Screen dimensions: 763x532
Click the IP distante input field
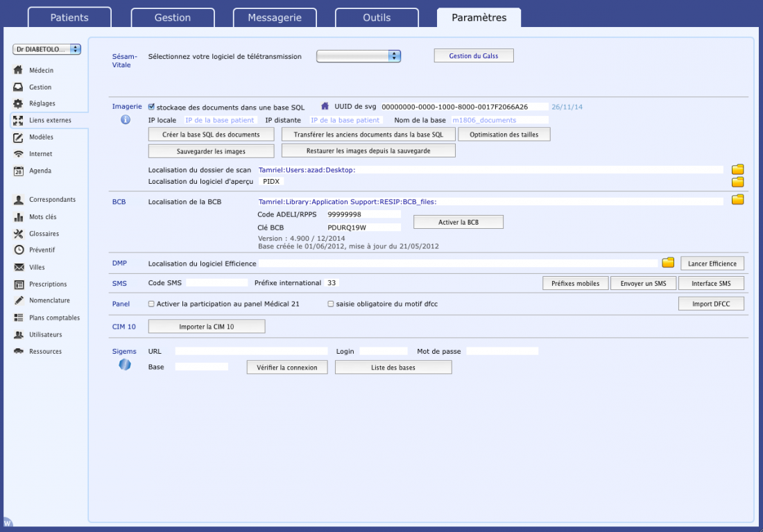coord(346,120)
